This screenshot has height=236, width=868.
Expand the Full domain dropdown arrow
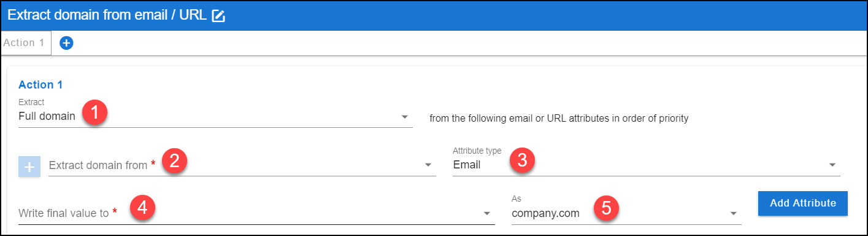(x=405, y=117)
